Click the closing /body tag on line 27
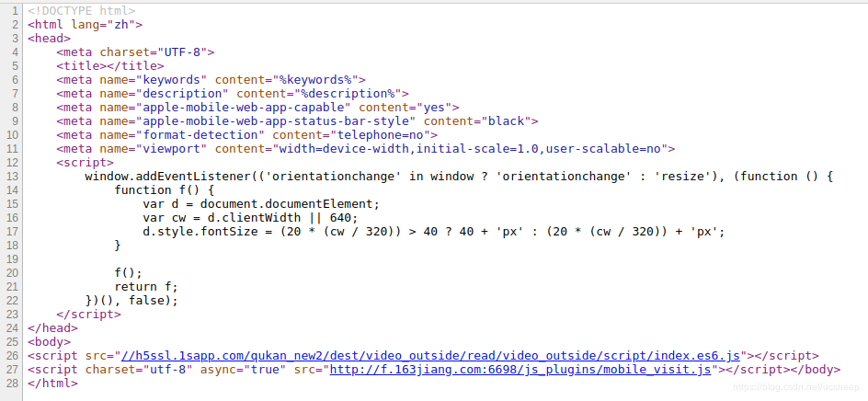 pyautogui.click(x=816, y=370)
